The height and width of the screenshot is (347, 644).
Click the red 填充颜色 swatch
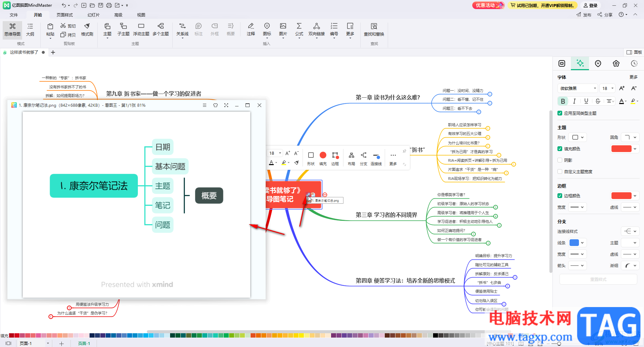tap(621, 149)
